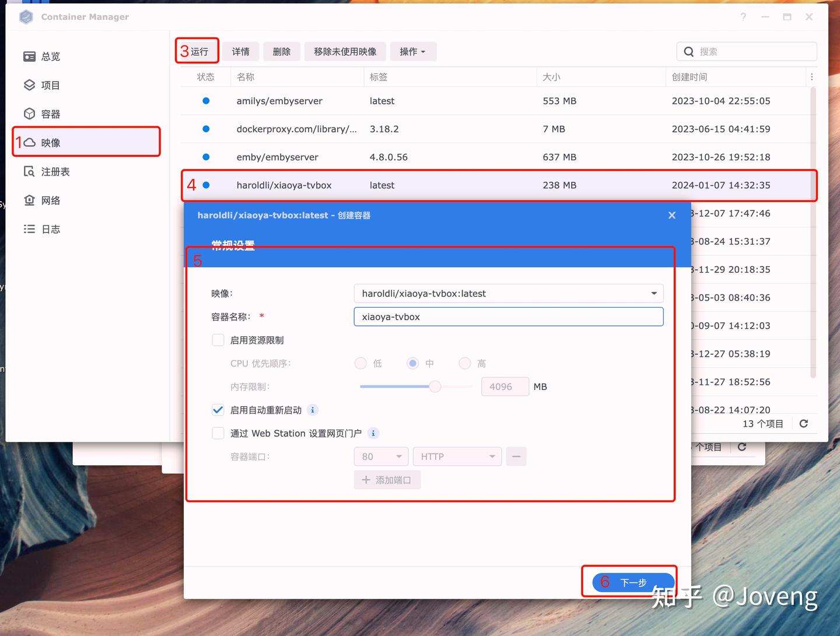
Task: Enable the 启用资源限制 checkbox
Action: pyautogui.click(x=218, y=340)
